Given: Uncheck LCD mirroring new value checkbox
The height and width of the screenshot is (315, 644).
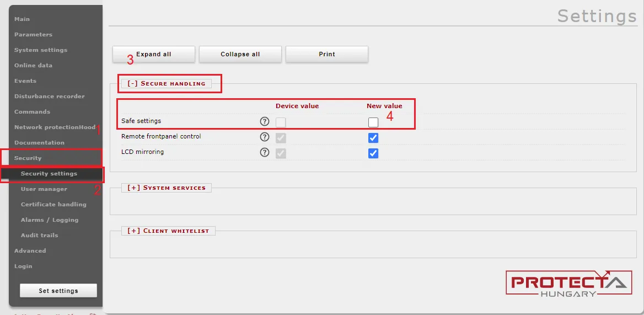Looking at the screenshot, I should point(373,153).
